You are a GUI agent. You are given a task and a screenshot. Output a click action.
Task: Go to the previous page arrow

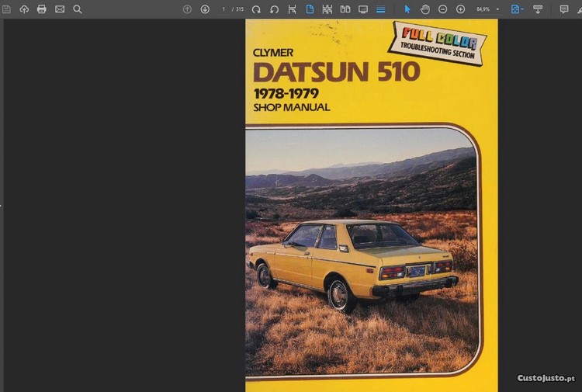tap(187, 9)
